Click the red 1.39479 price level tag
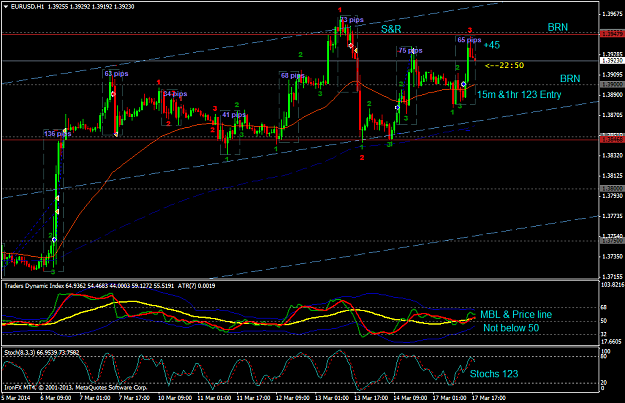This screenshot has height=403, width=625. tap(611, 34)
